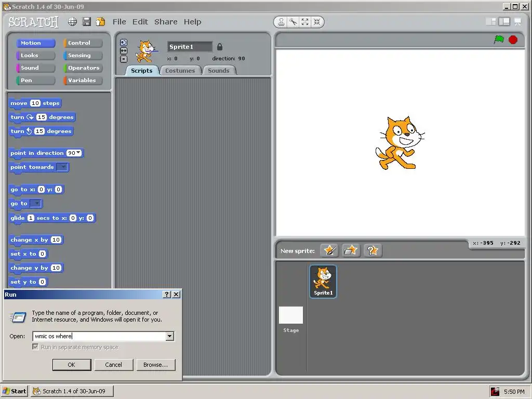Open the Edit menu
The height and width of the screenshot is (399, 532).
click(140, 22)
